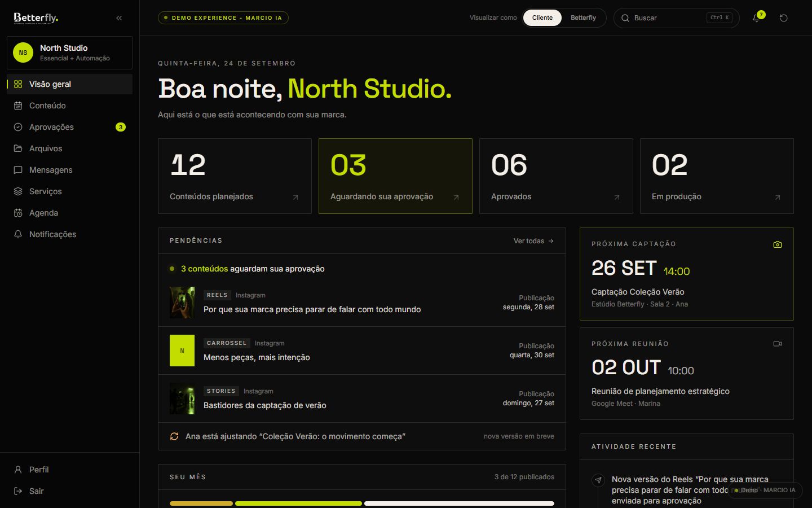Click the Arquivos folder icon
The image size is (812, 508).
[18, 148]
